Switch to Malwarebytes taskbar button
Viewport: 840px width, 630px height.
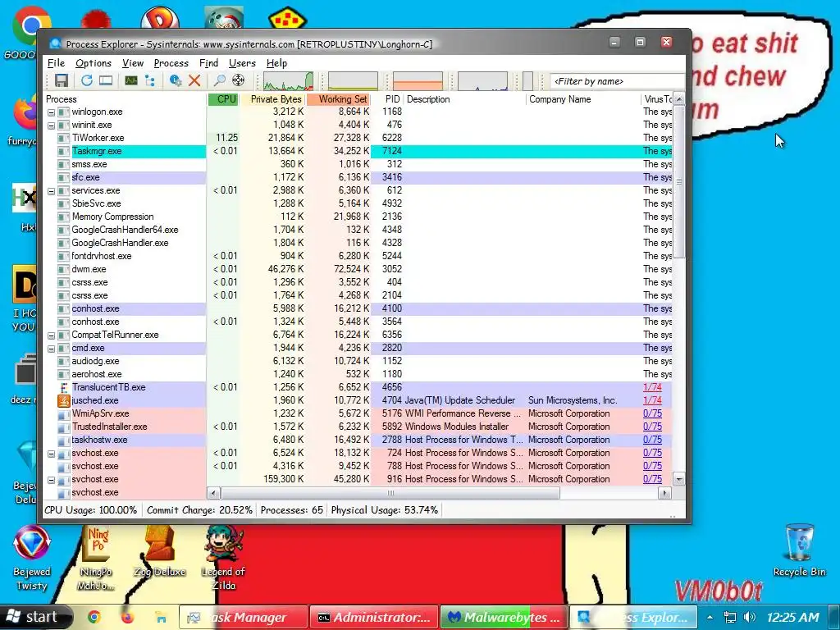click(504, 617)
